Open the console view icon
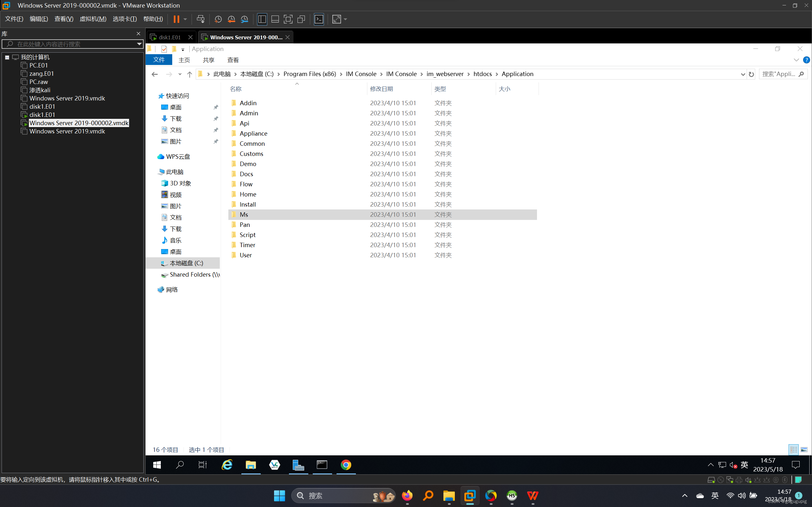The height and width of the screenshot is (507, 812). click(318, 19)
